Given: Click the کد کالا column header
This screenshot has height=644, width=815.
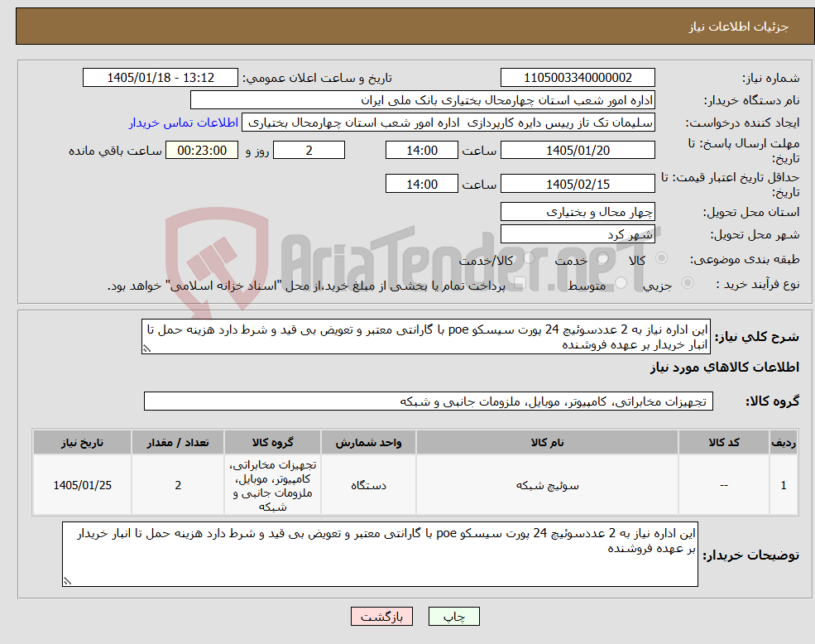Looking at the screenshot, I should coord(724,442).
